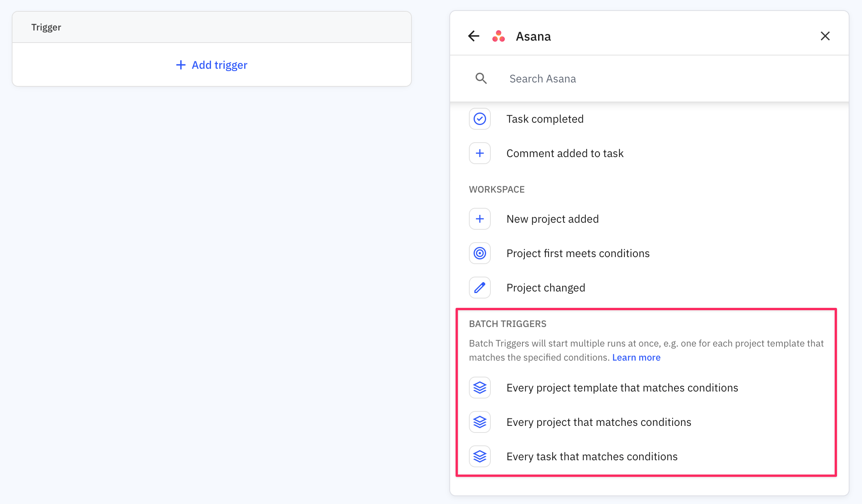
Task: Click the plus icon next to New project added
Action: pyautogui.click(x=479, y=219)
